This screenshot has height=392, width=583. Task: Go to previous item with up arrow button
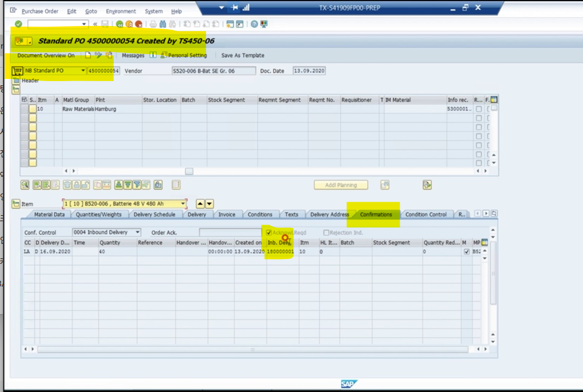pos(200,204)
